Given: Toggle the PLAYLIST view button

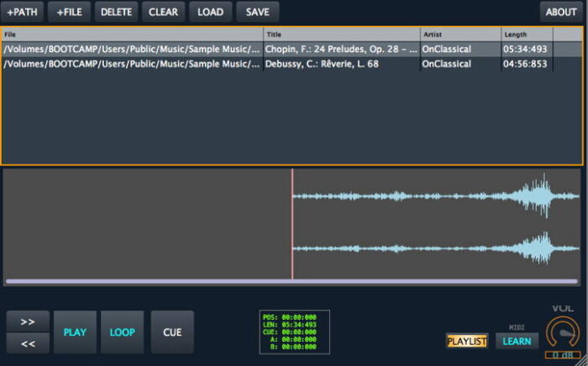Looking at the screenshot, I should click(466, 342).
